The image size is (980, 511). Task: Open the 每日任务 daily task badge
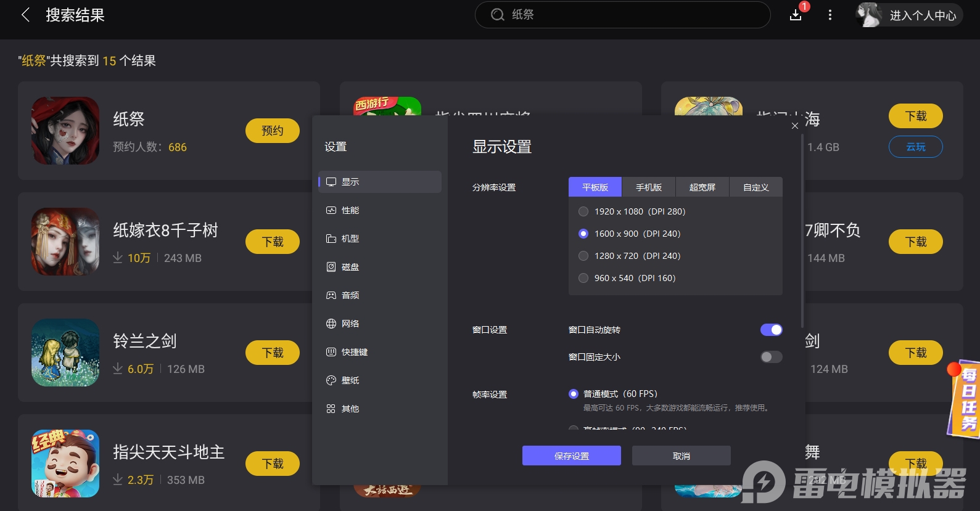pos(965,399)
